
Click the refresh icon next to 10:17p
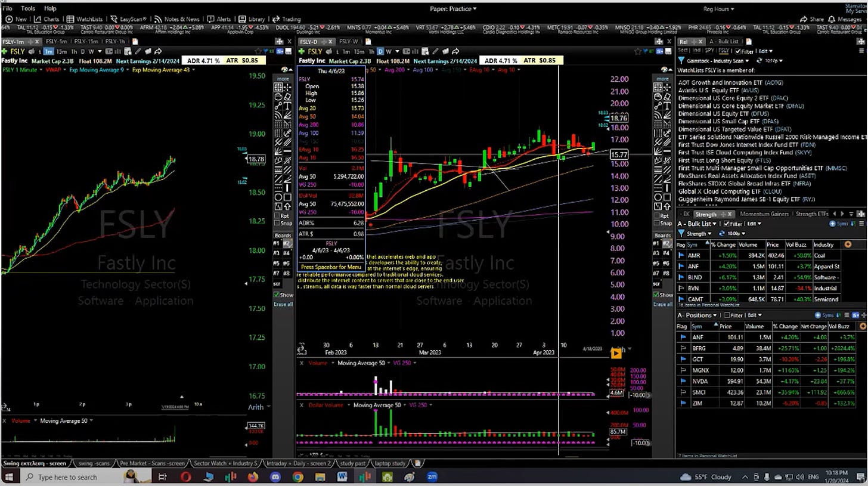click(x=759, y=61)
